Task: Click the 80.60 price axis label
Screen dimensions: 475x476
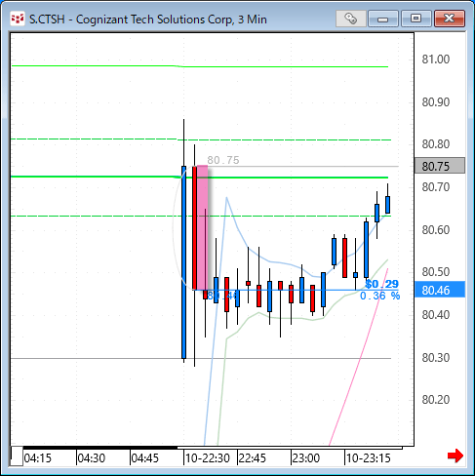Action: 436,230
